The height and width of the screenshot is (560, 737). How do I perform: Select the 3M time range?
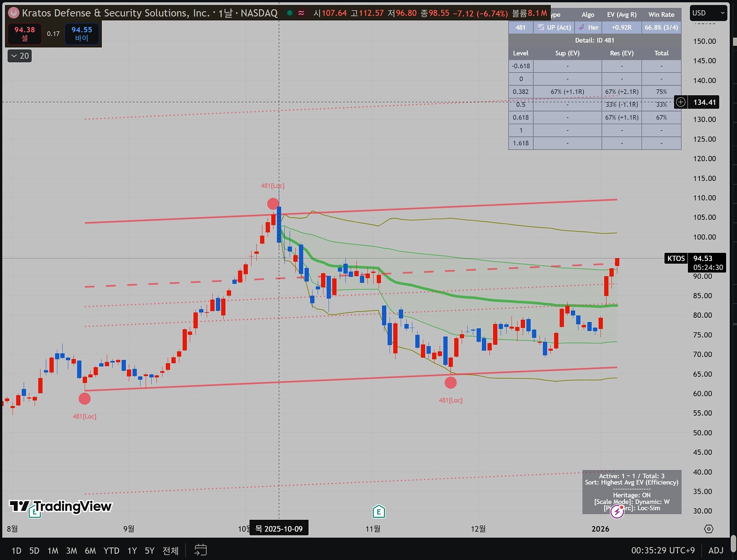point(71,551)
